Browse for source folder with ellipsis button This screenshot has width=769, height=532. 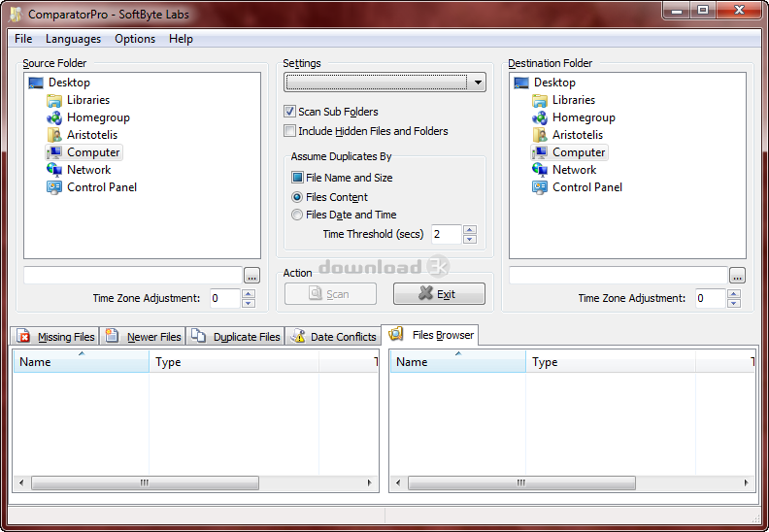252,276
